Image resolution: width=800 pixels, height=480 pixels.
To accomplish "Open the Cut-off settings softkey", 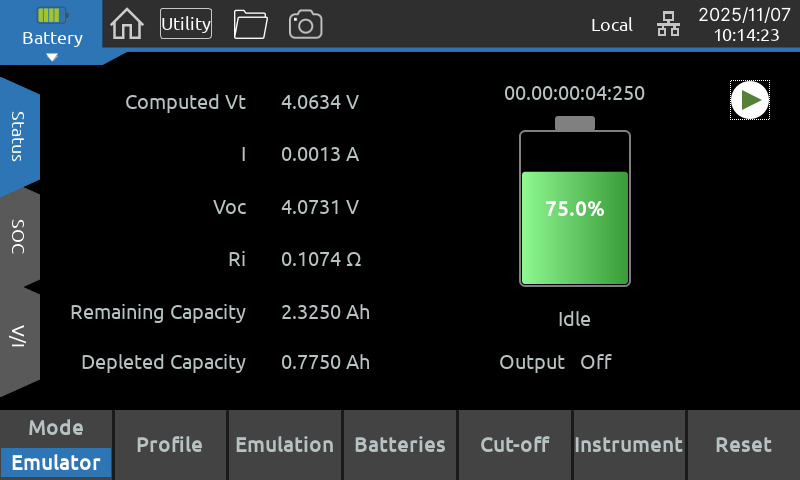I will 514,446.
